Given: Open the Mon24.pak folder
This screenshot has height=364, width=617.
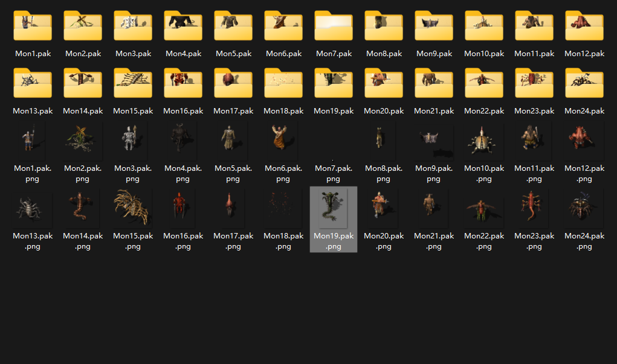Looking at the screenshot, I should point(584,83).
